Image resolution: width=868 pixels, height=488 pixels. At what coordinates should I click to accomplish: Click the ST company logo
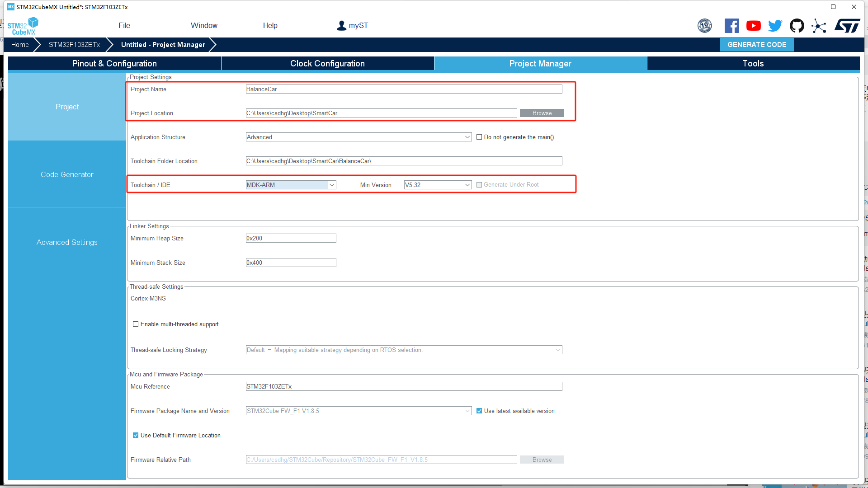coord(847,26)
